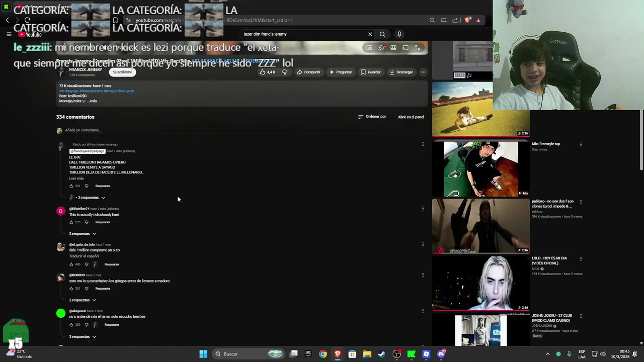644x362 pixels.
Task: Save video with Guardar button
Action: click(x=370, y=72)
